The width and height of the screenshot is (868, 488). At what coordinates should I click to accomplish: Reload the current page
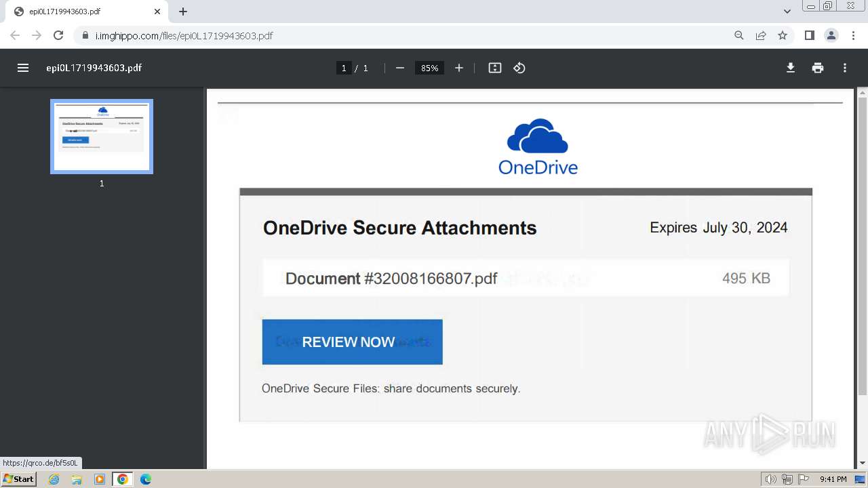tap(58, 35)
